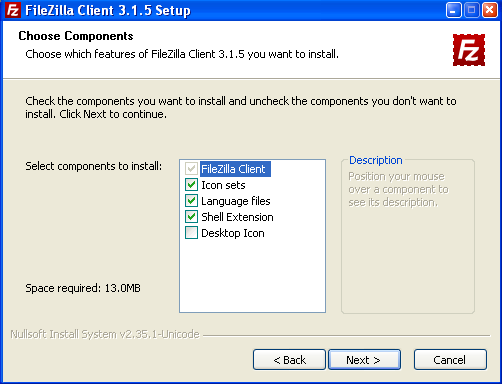Click the Choose Components heading
The image size is (502, 384).
coord(76,36)
